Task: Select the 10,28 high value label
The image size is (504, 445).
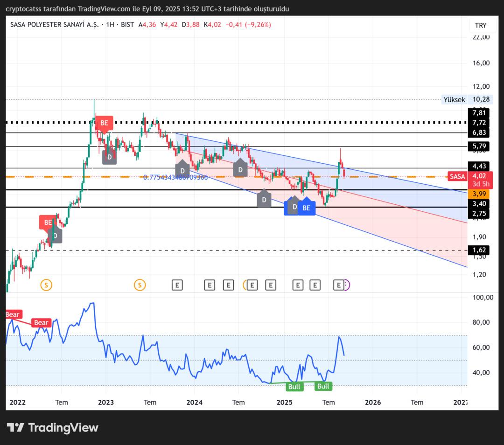Action: coord(481,99)
